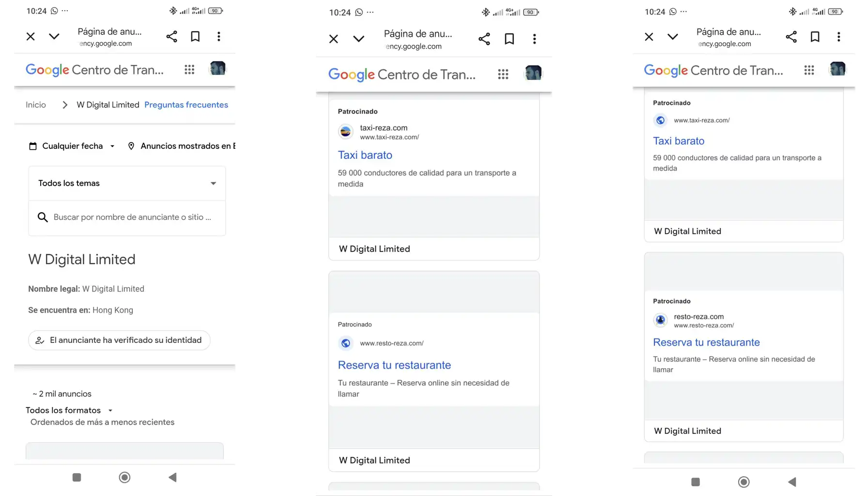This screenshot has height=496, width=868.
Task: Open Google apps grid in the left screen
Action: (x=189, y=70)
